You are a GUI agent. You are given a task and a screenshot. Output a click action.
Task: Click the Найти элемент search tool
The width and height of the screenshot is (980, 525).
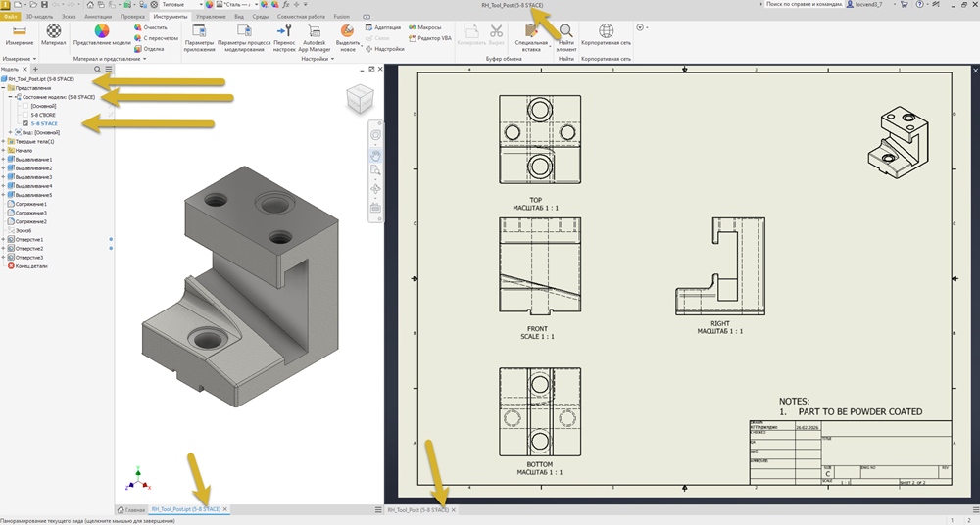(566, 37)
